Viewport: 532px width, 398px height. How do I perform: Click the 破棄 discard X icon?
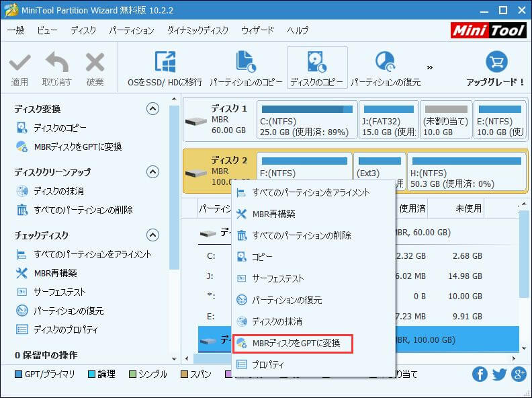pyautogui.click(x=95, y=63)
